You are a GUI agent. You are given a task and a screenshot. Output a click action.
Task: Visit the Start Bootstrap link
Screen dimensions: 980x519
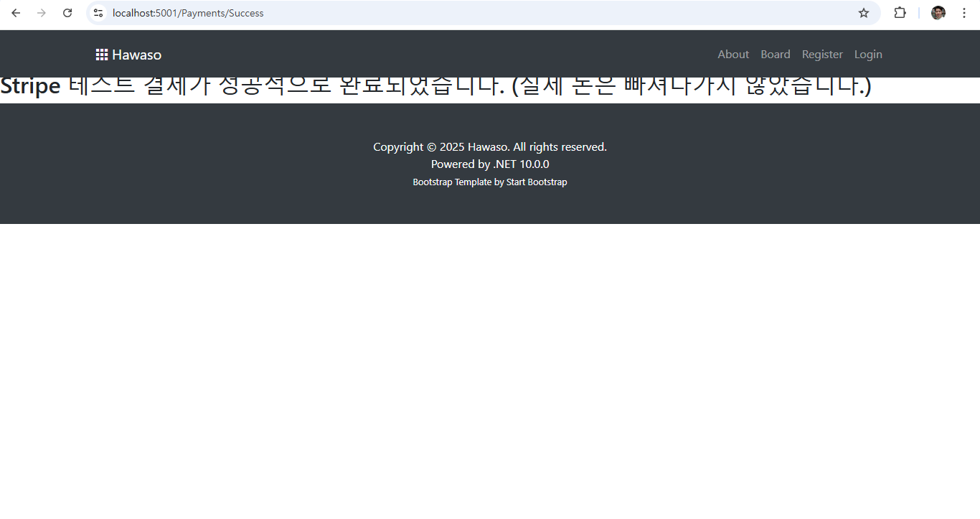point(537,182)
